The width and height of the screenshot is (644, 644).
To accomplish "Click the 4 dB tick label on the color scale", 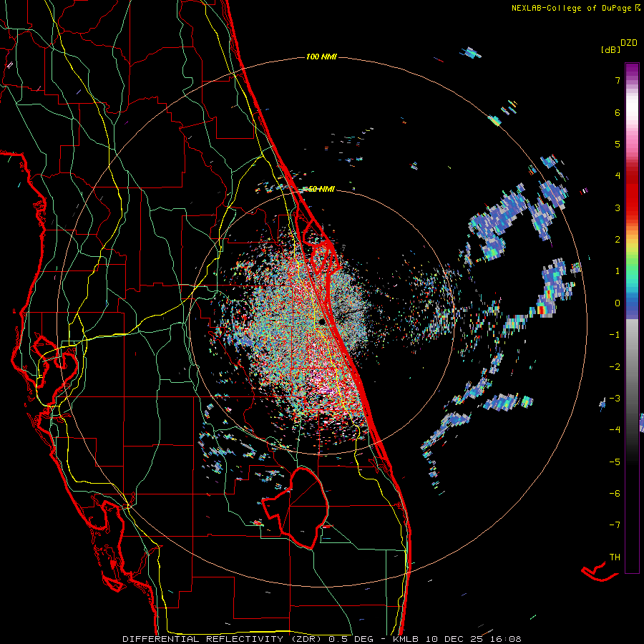I will coord(618,176).
